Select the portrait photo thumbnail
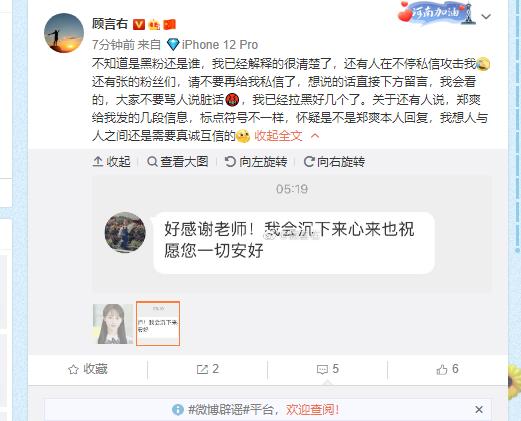 113,324
